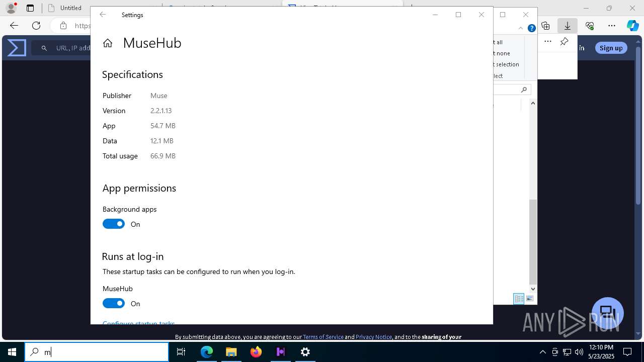Disable MuseHub run at log-in toggle
The height and width of the screenshot is (362, 644).
pos(114,304)
